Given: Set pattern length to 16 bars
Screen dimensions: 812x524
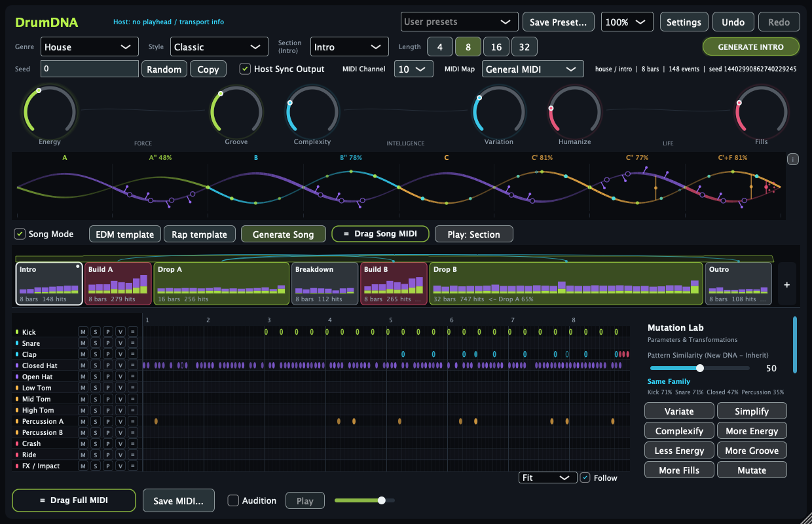Looking at the screenshot, I should coord(496,47).
